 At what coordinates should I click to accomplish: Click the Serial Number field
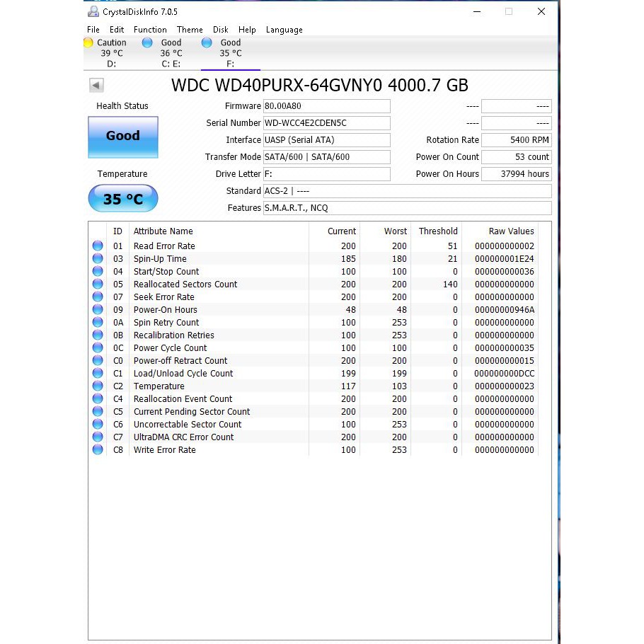click(x=326, y=122)
